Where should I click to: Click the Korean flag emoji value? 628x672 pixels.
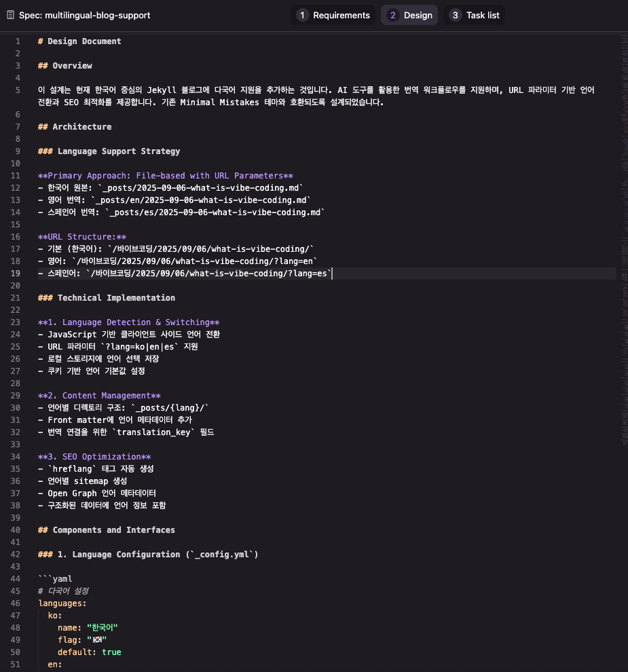point(97,640)
